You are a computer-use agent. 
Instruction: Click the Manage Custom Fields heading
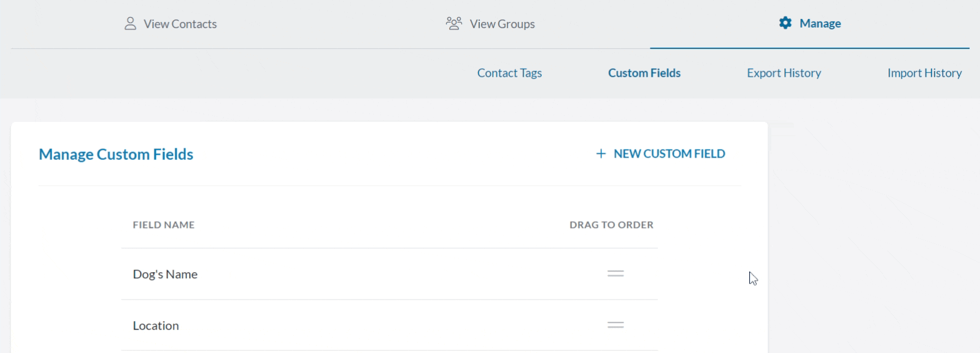[116, 154]
